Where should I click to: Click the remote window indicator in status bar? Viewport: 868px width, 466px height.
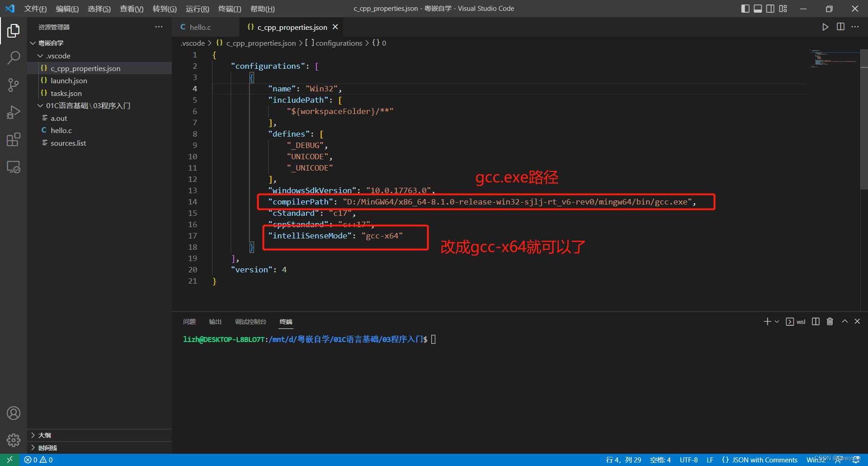click(9, 460)
